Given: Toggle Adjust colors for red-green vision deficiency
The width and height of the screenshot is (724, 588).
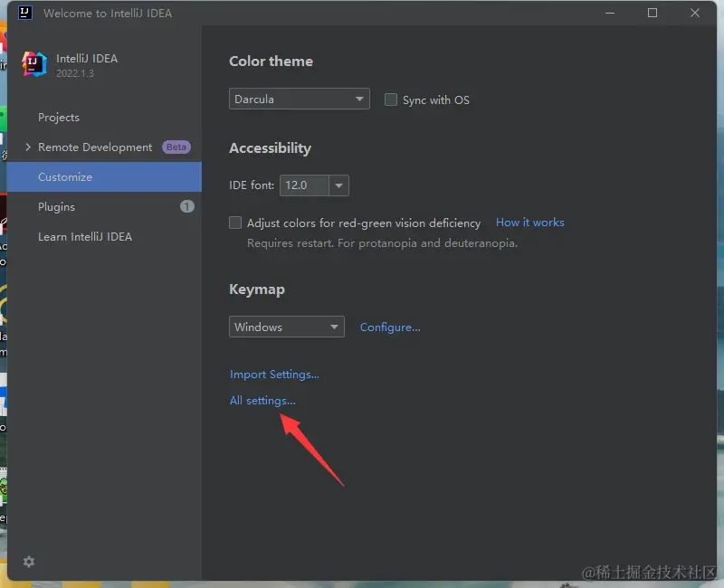Looking at the screenshot, I should click(x=235, y=223).
